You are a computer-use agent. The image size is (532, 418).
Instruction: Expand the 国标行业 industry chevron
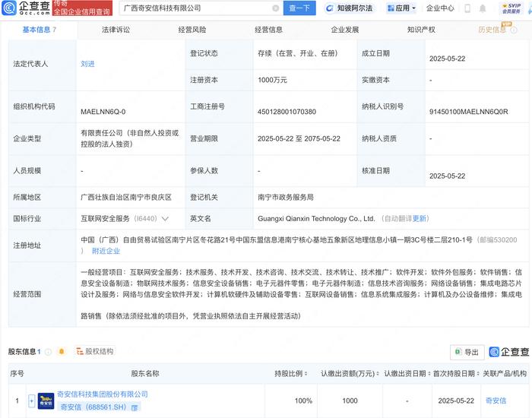[165, 219]
